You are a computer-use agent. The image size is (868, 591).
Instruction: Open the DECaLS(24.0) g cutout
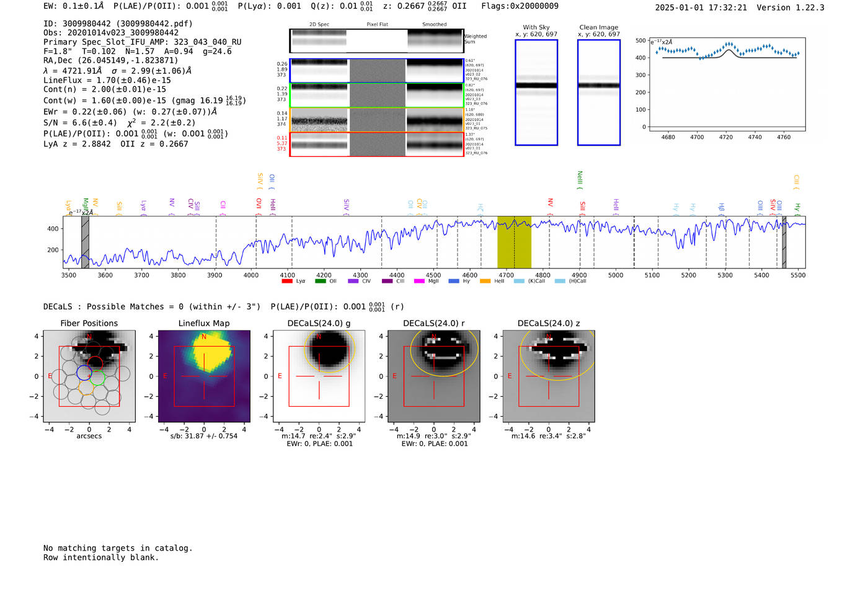click(x=319, y=376)
